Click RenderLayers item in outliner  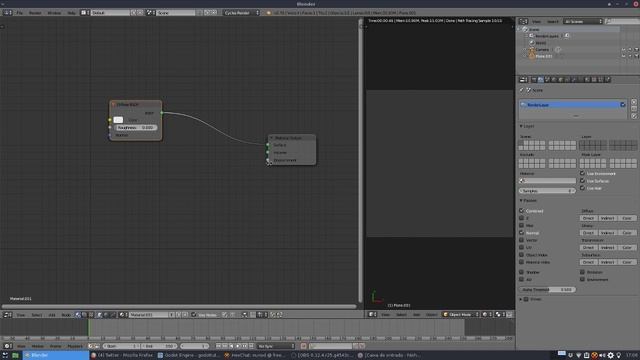point(547,36)
